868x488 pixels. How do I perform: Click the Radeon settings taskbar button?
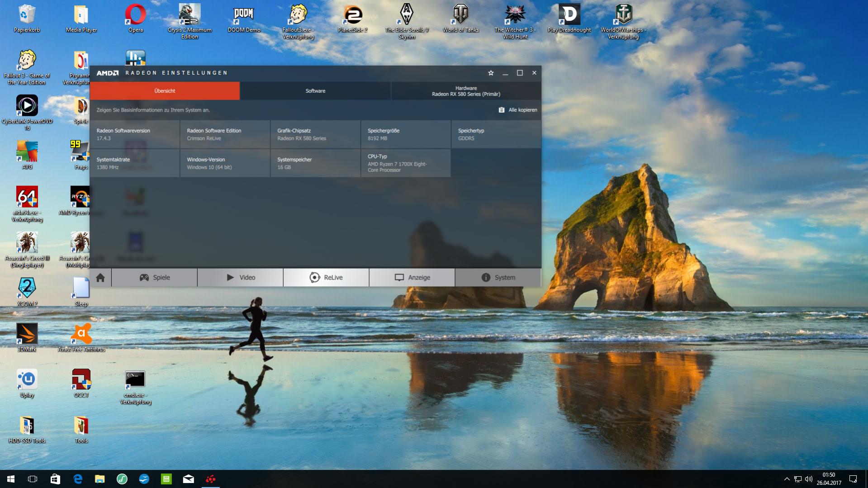point(210,479)
